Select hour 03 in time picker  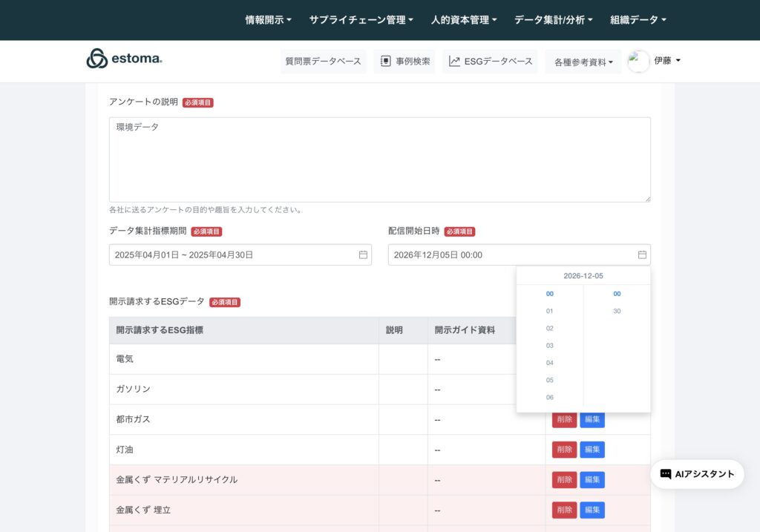coord(550,346)
